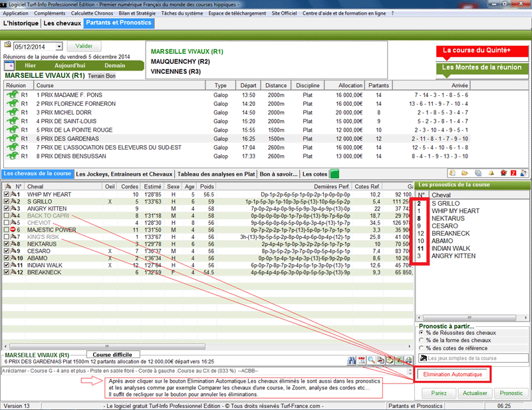Open 'Les jeux simples de la course' box

[473, 358]
